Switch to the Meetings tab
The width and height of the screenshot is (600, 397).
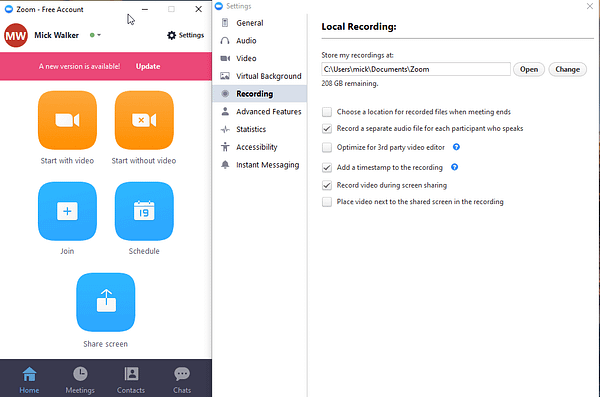80,380
